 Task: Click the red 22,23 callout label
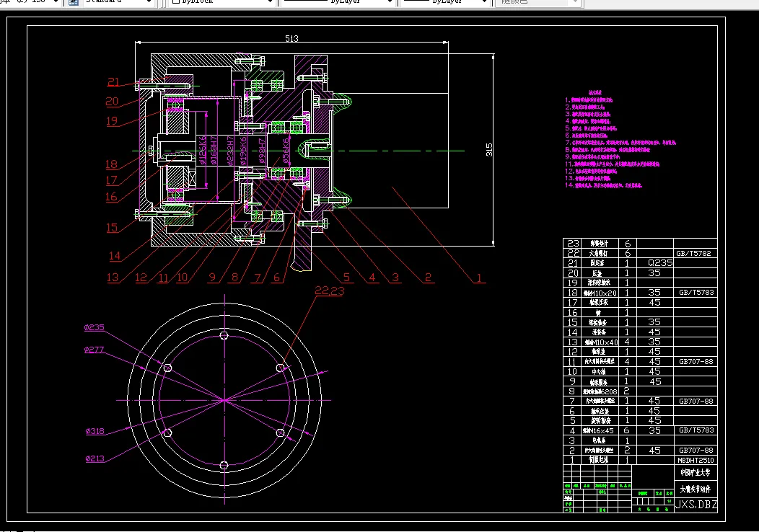330,291
